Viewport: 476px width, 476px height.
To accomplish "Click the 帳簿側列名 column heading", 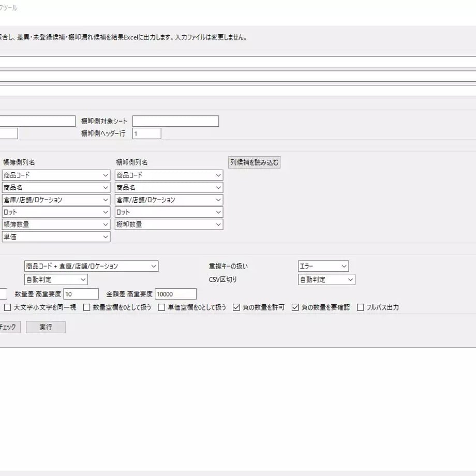I will click(19, 162).
